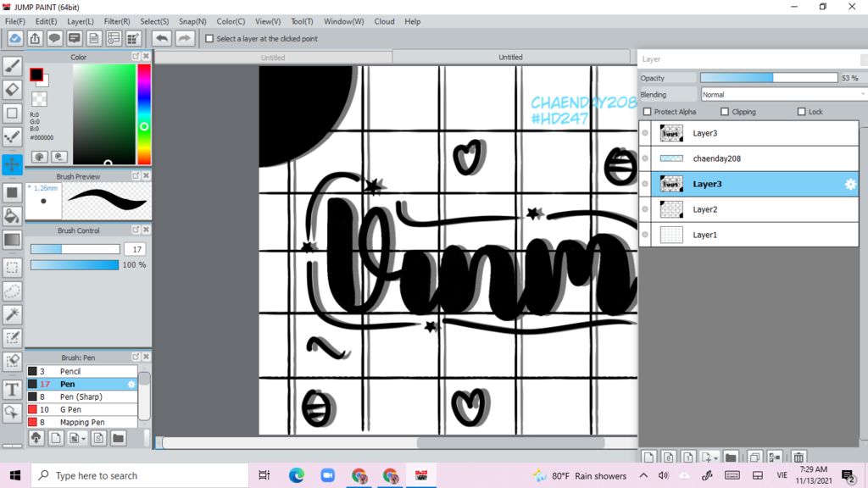Select the Mapping Pen brush

pos(82,422)
